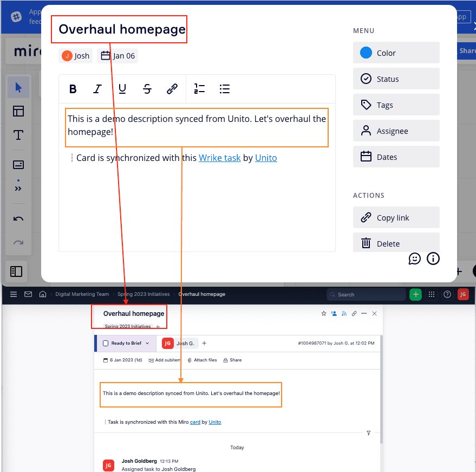Close the Wrike task panel
476x472 pixels.
click(x=374, y=313)
